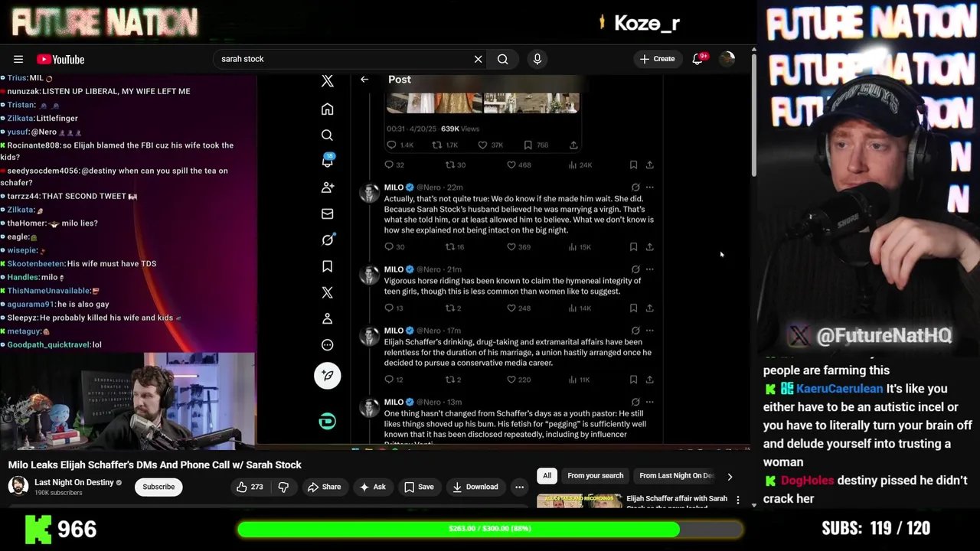
Task: Save the video to a playlist
Action: 419,487
